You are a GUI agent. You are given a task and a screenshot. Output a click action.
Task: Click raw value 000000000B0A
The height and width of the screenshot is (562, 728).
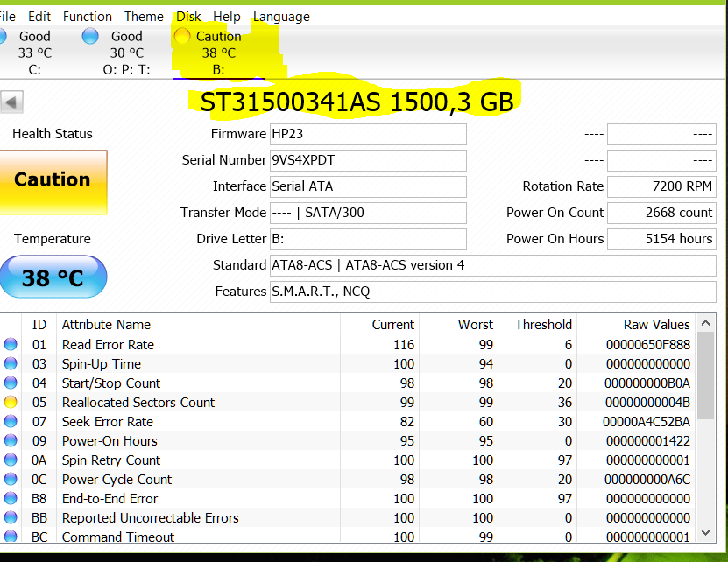pos(647,383)
